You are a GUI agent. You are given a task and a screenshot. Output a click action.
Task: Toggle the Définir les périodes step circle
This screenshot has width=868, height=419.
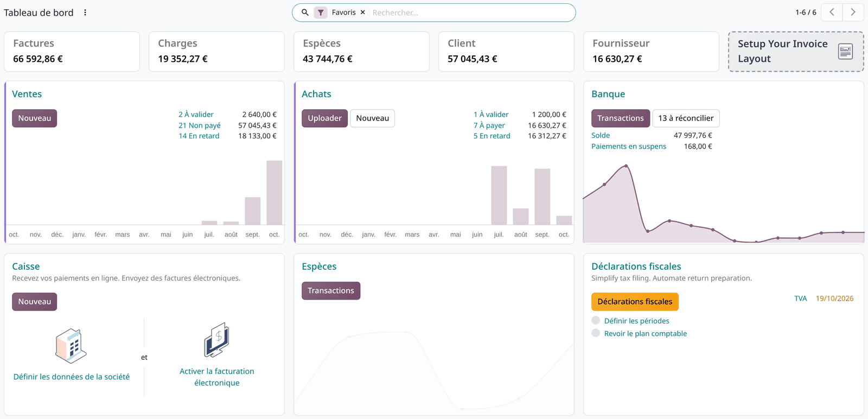tap(596, 320)
